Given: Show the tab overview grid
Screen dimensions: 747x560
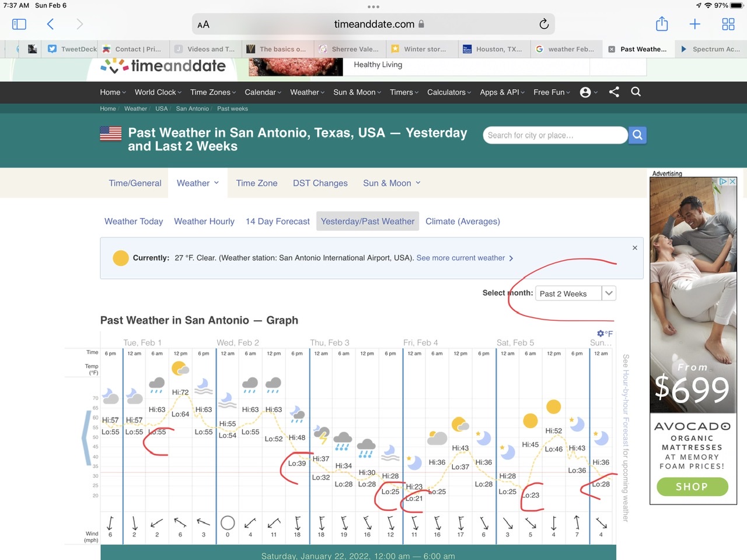Looking at the screenshot, I should tap(728, 24).
